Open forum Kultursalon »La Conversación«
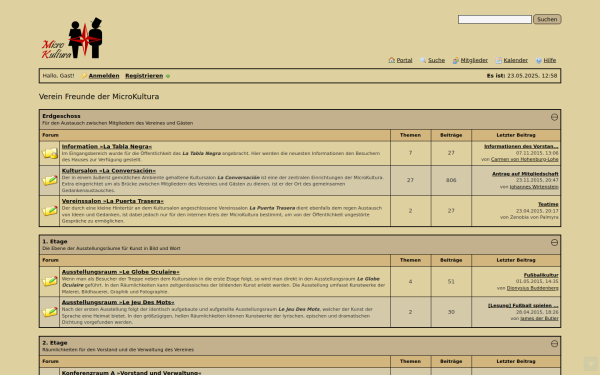Viewport: 600px width, 375px height. tap(109, 171)
